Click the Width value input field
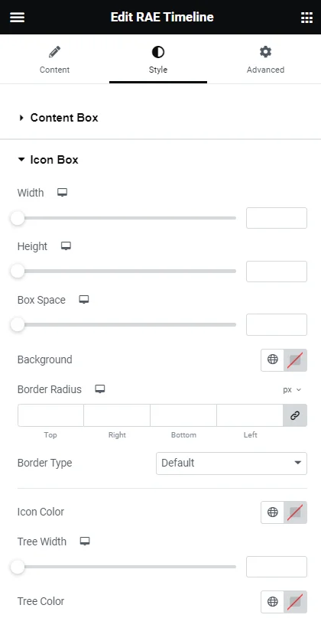This screenshot has height=644, width=321. 277,218
